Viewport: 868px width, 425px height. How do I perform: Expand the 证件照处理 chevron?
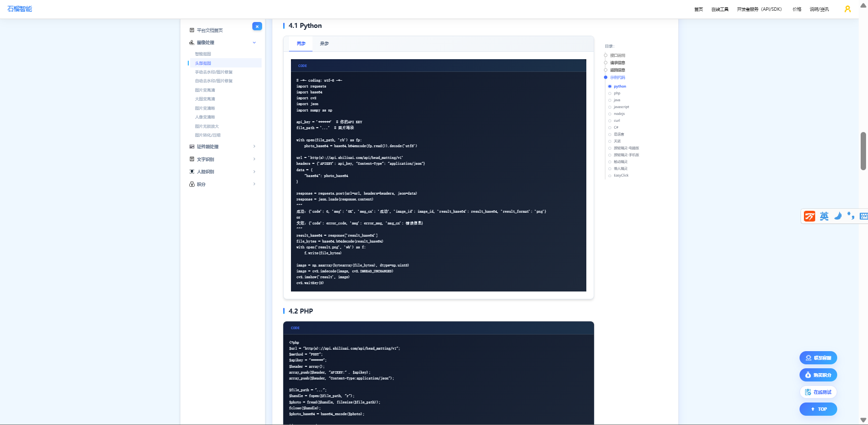click(254, 146)
